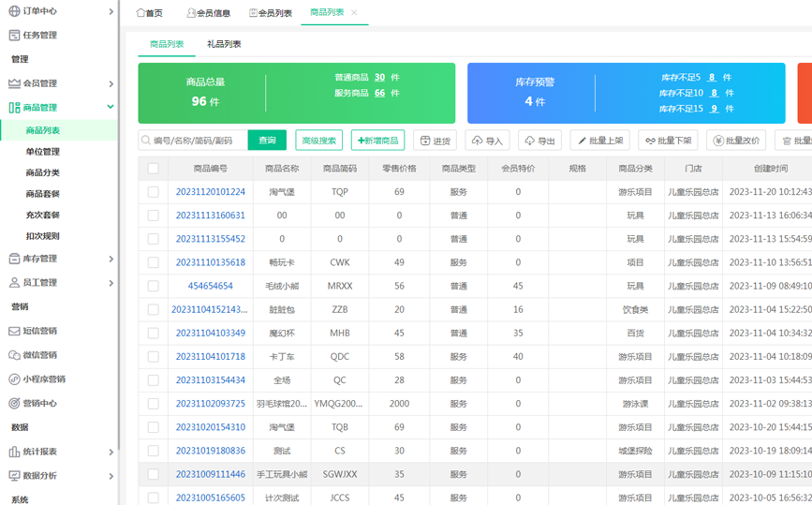Click the 批量改价 yen icon

pyautogui.click(x=718, y=141)
